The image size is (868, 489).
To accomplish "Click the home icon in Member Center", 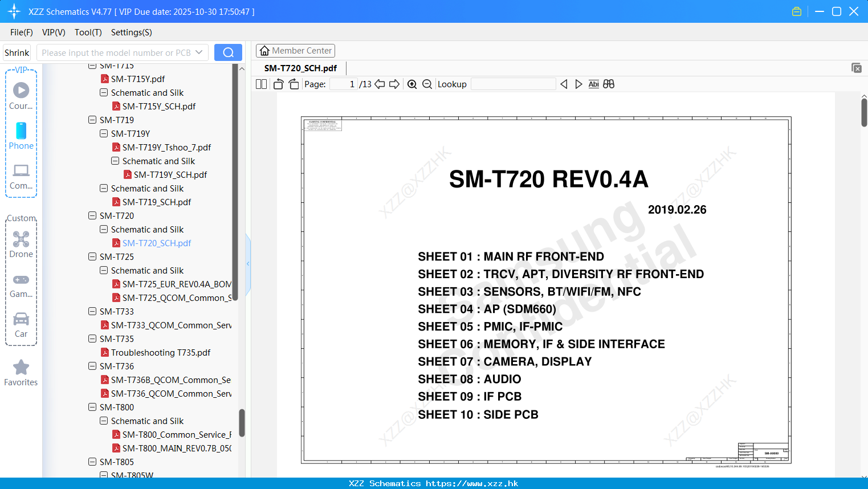I will coord(264,51).
